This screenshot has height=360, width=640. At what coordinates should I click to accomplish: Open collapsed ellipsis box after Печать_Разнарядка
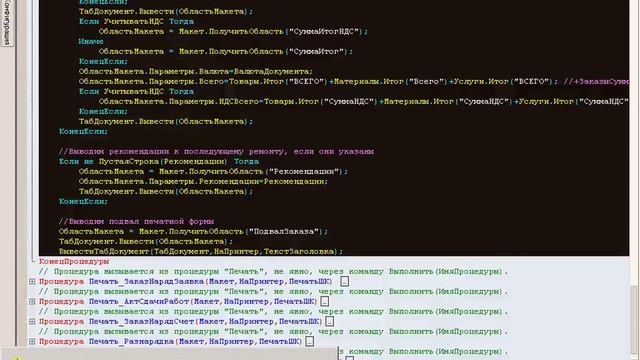pyautogui.click(x=309, y=342)
